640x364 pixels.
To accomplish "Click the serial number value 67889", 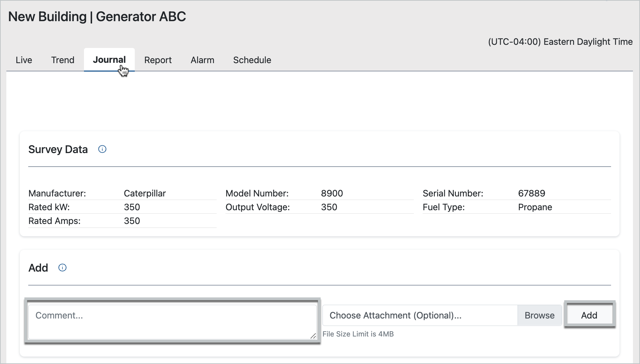I will point(531,193).
